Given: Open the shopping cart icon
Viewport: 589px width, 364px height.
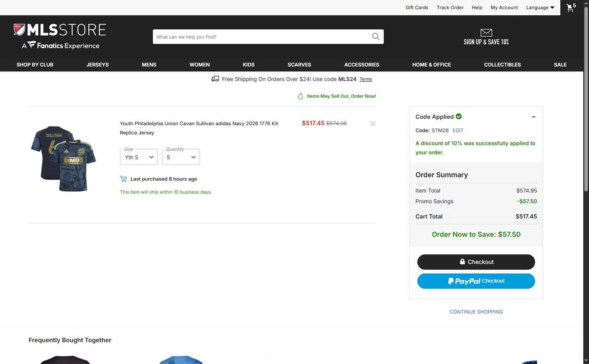Looking at the screenshot, I should tap(571, 8).
